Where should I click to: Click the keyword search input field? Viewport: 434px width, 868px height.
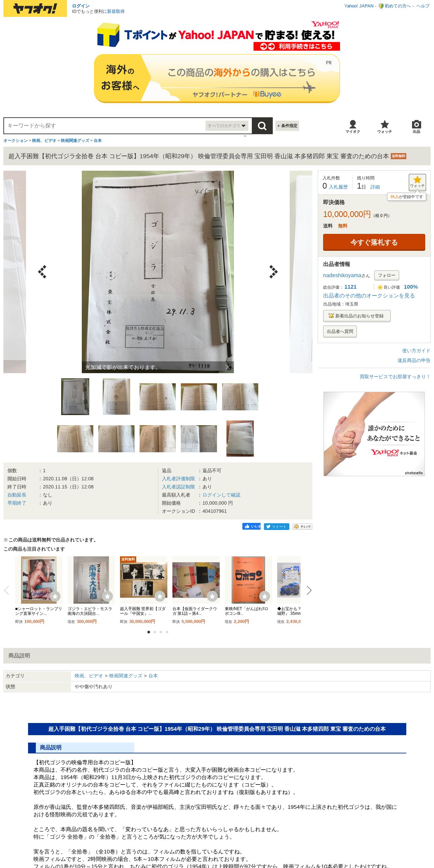point(105,126)
